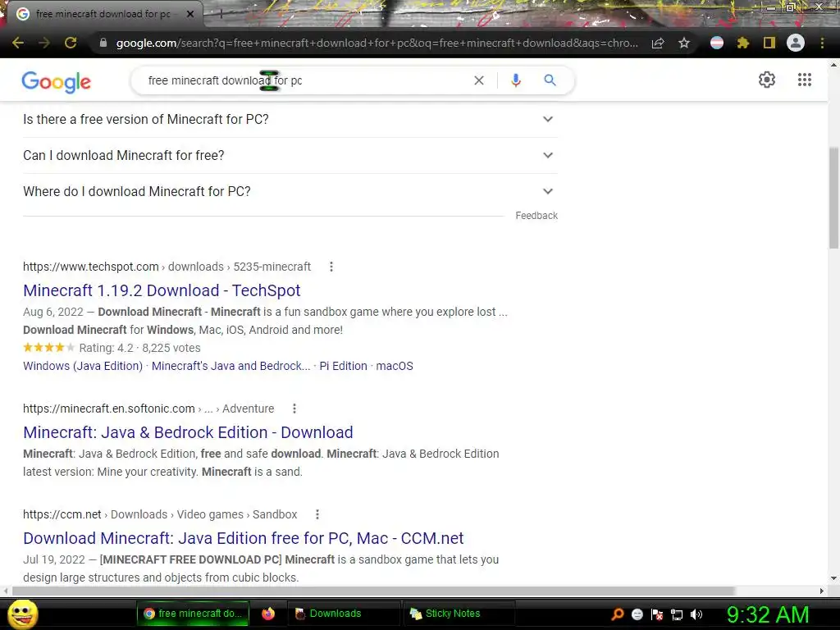The height and width of the screenshot is (630, 840).
Task: Open the network tray icon
Action: point(677,614)
